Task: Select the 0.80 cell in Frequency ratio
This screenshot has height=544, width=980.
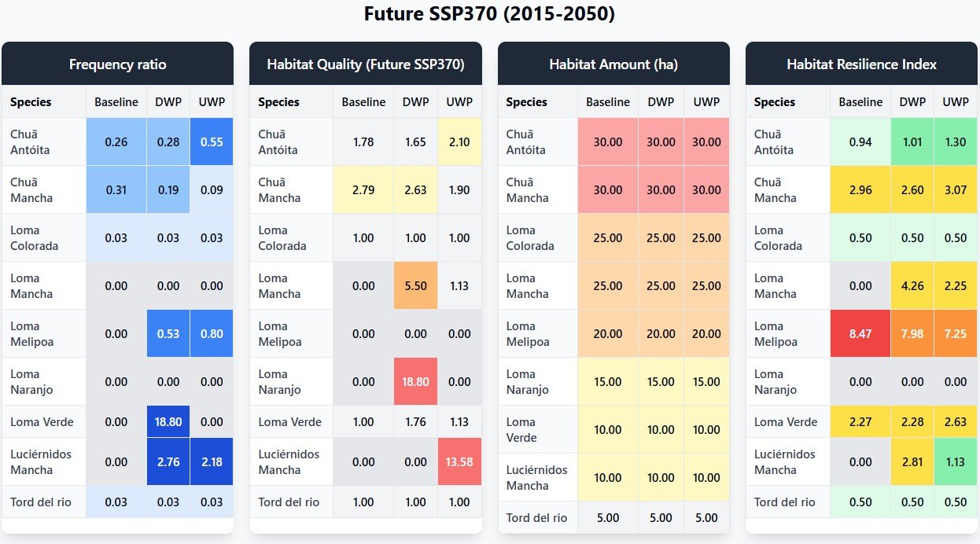Action: click(x=212, y=334)
